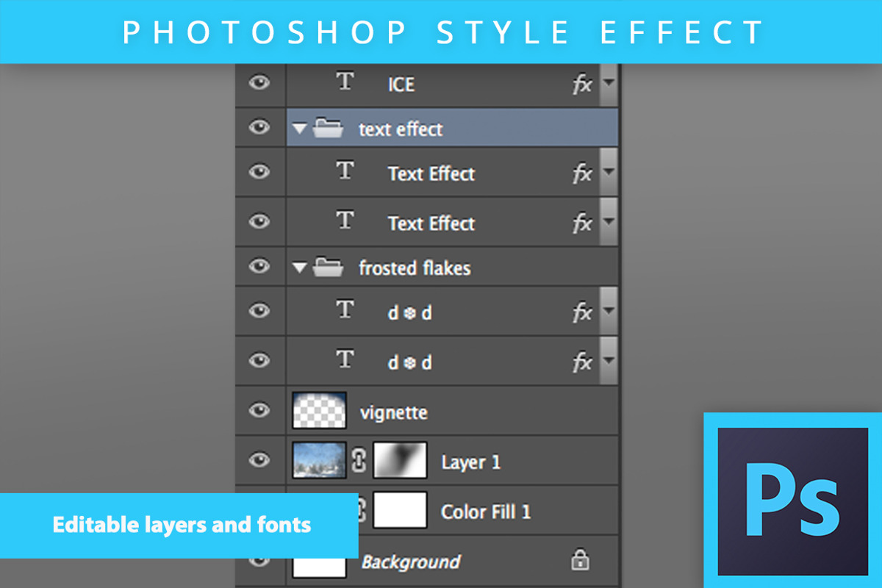
Task: Select the text effect group name
Action: pos(401,130)
